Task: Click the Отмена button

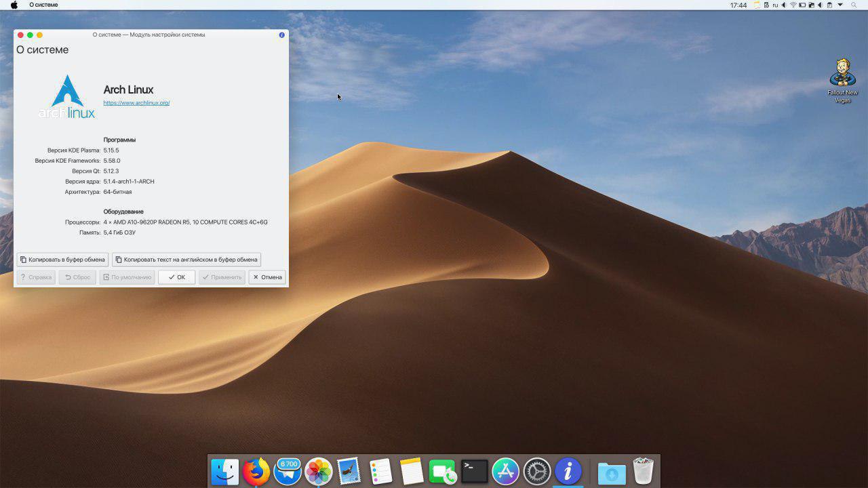Action: [x=267, y=277]
